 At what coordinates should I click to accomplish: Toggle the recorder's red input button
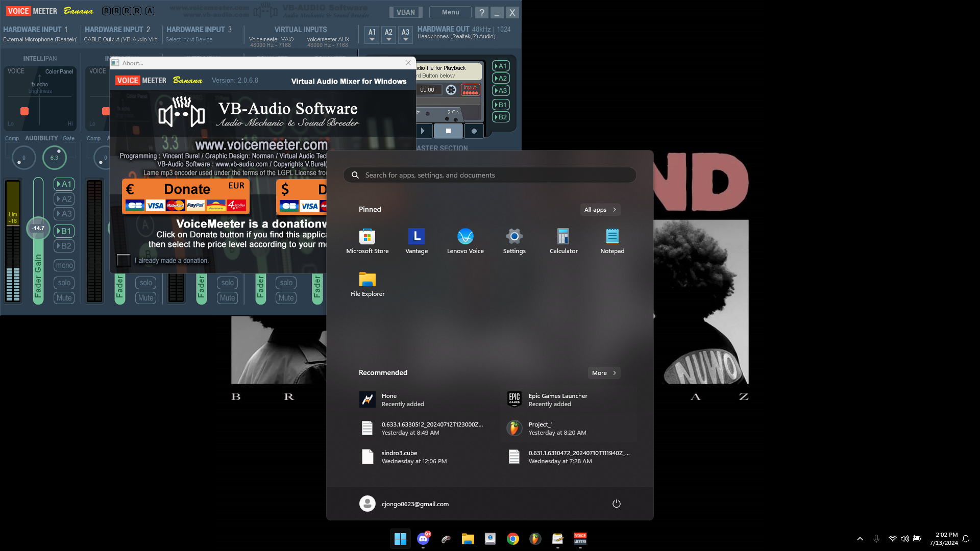click(470, 90)
